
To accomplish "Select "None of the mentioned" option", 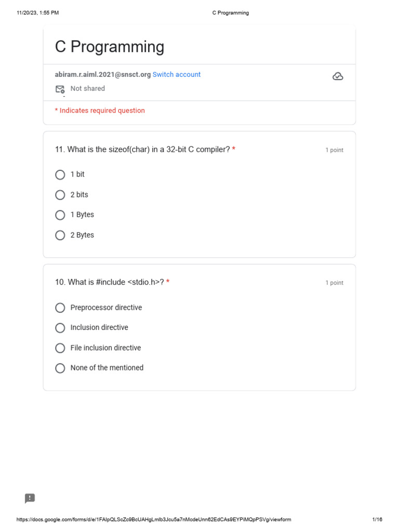I will [x=60, y=368].
